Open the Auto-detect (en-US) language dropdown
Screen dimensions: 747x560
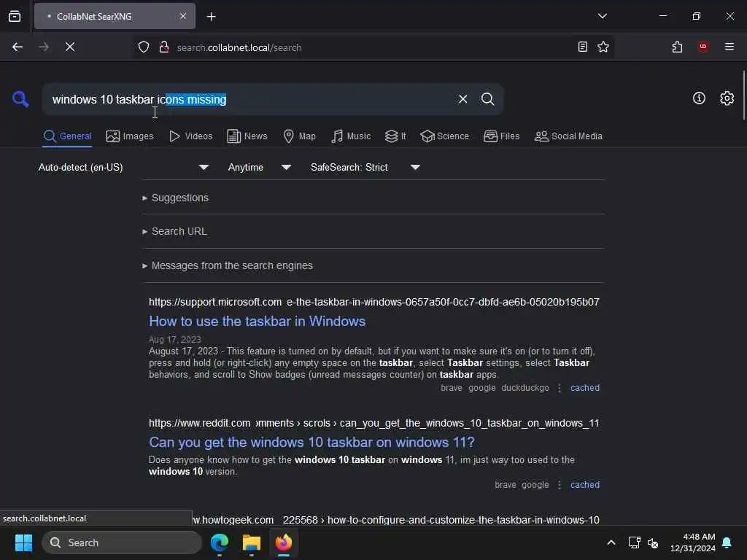click(124, 167)
